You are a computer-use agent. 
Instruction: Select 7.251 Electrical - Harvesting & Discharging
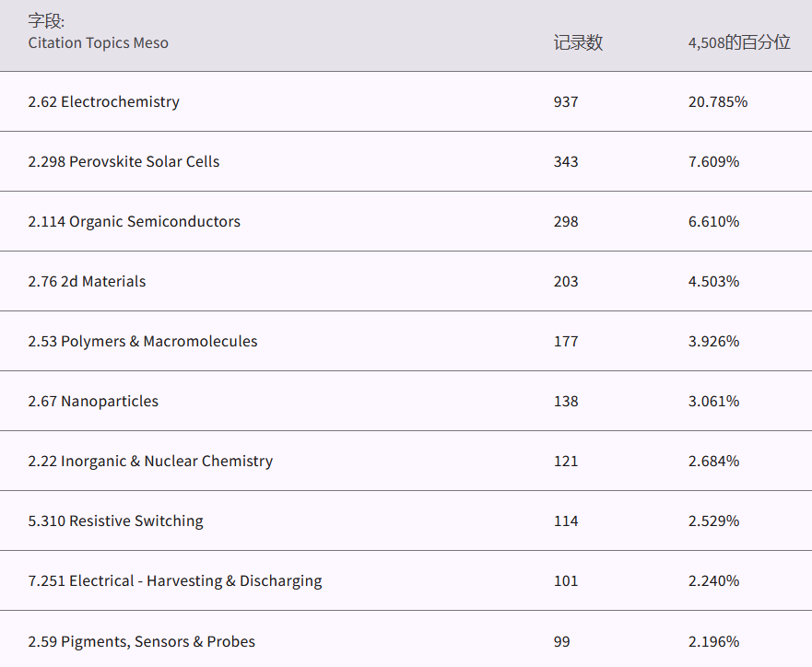click(x=174, y=580)
